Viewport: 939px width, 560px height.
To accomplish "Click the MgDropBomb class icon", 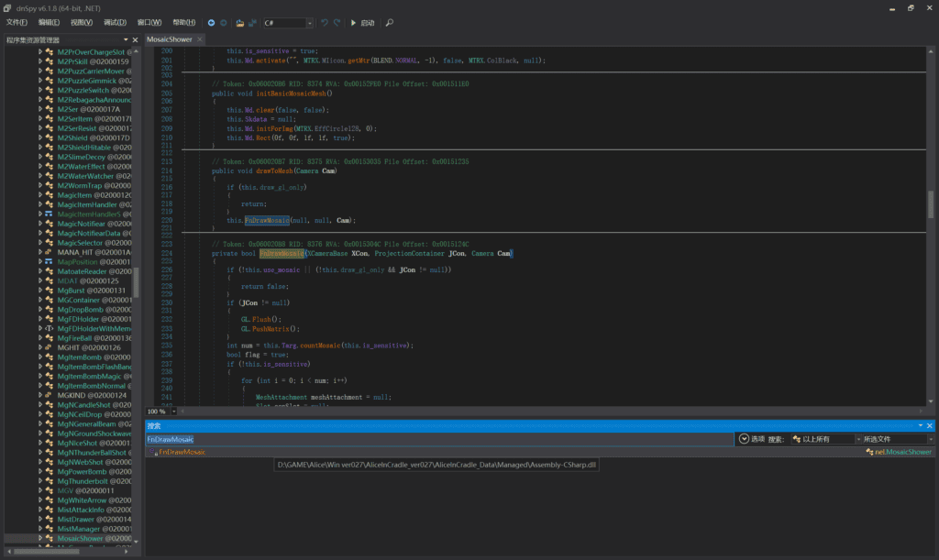I will 50,309.
